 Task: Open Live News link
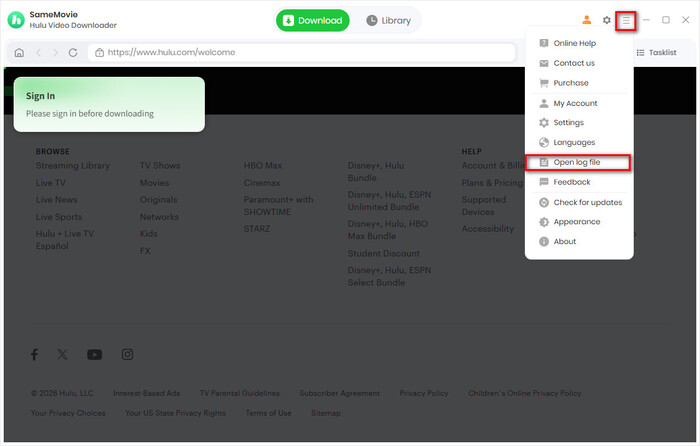point(56,200)
